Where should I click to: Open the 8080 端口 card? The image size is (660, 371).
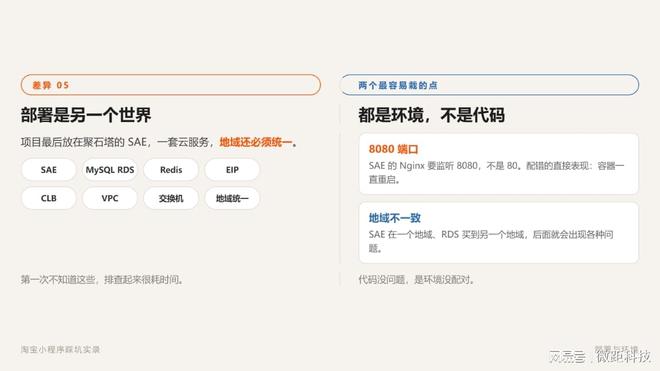(499, 164)
